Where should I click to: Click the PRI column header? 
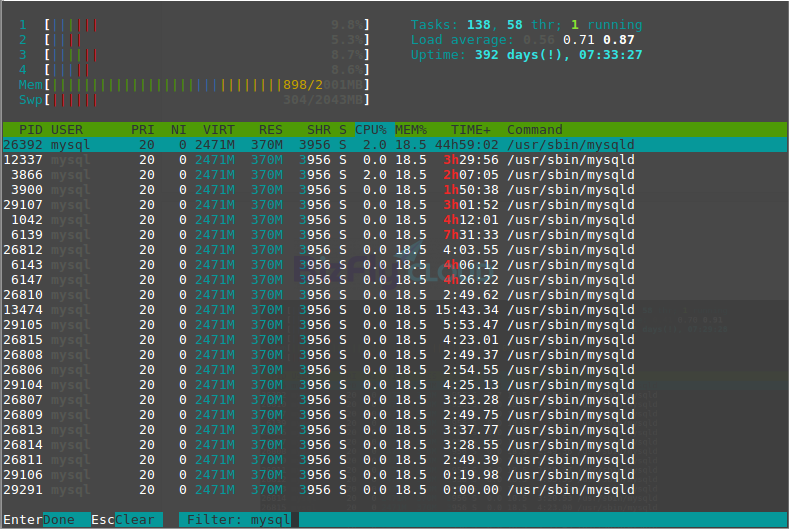(x=142, y=130)
